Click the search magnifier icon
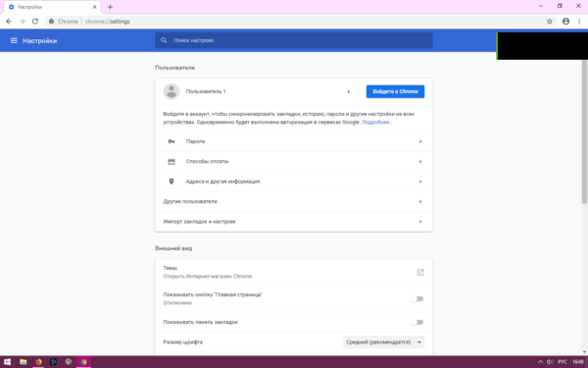 pyautogui.click(x=164, y=40)
